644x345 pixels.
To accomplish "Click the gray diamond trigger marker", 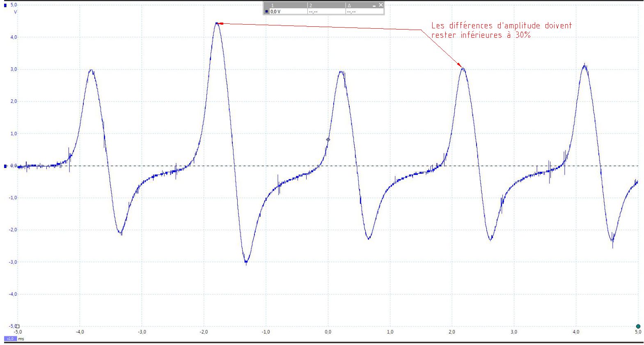I will tap(328, 140).
